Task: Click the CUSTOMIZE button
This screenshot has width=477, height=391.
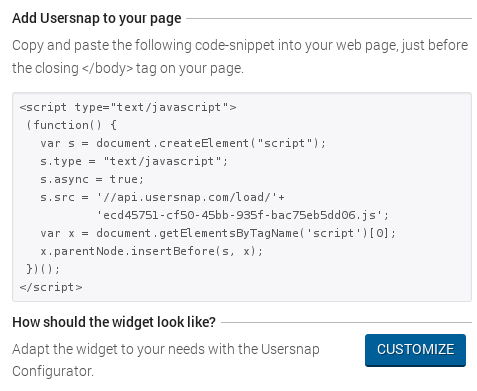Action: [415, 350]
